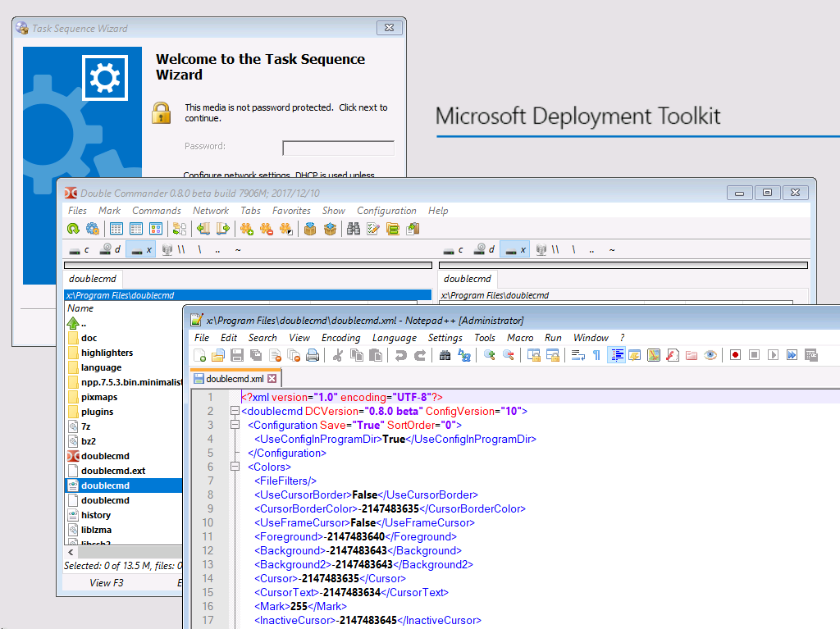This screenshot has width=840, height=629.
Task: Toggle word wrap in Notepad++ toolbar
Action: pyautogui.click(x=578, y=355)
